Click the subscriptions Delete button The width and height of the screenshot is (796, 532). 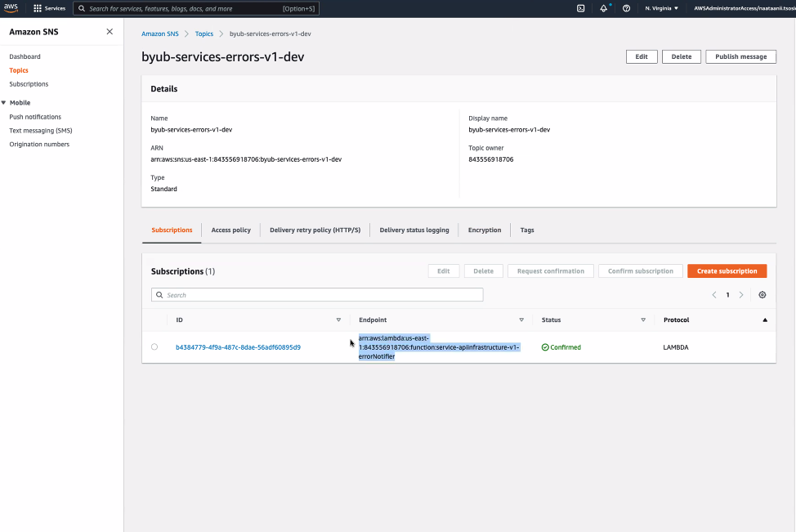483,271
